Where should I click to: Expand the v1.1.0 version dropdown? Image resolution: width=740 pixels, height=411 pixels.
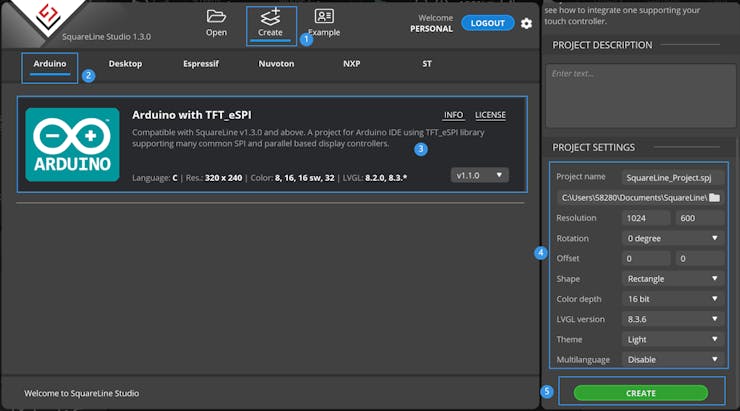click(x=480, y=175)
